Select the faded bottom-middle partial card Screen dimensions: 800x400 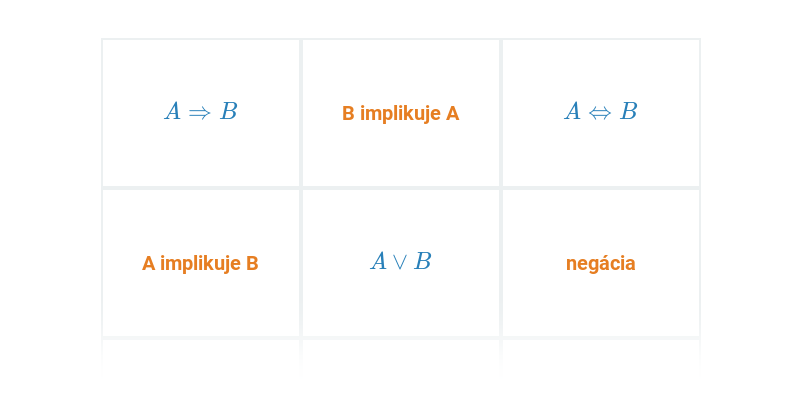tap(401, 355)
